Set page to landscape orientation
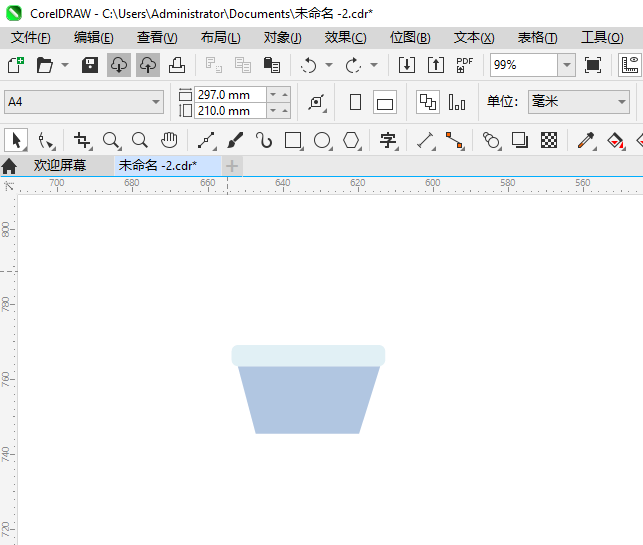 (385, 102)
